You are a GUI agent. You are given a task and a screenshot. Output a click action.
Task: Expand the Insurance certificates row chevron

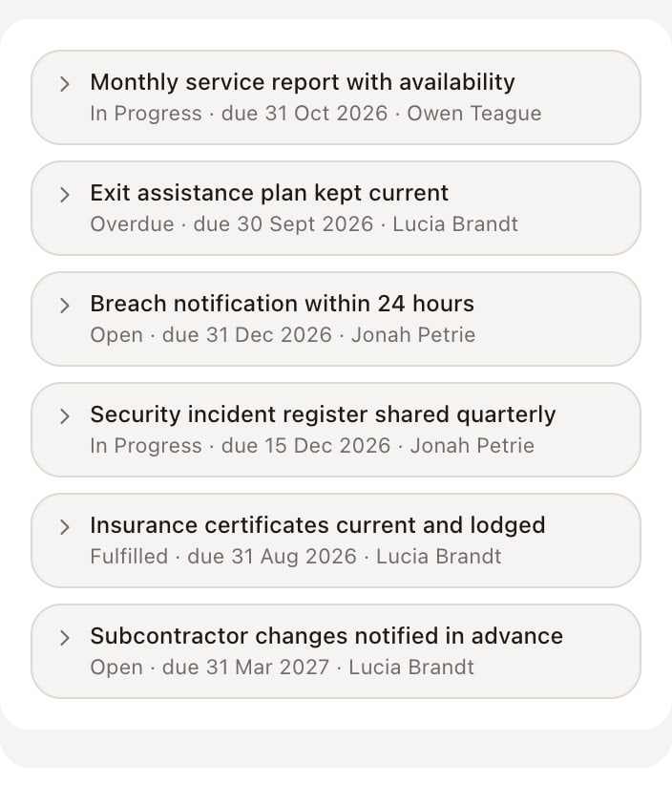tap(64, 527)
